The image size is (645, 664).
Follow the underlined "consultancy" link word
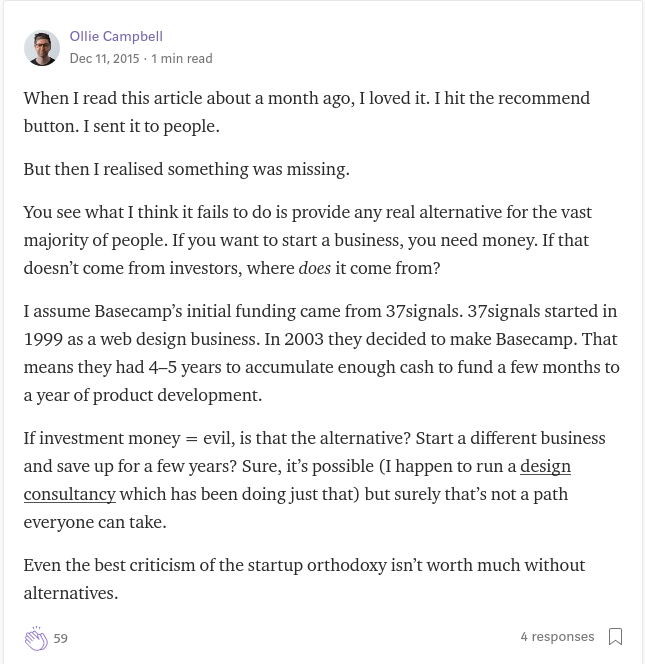(69, 494)
